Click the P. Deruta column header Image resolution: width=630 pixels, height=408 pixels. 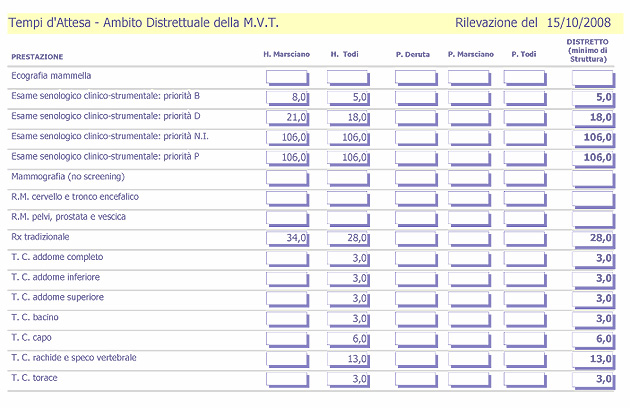413,54
